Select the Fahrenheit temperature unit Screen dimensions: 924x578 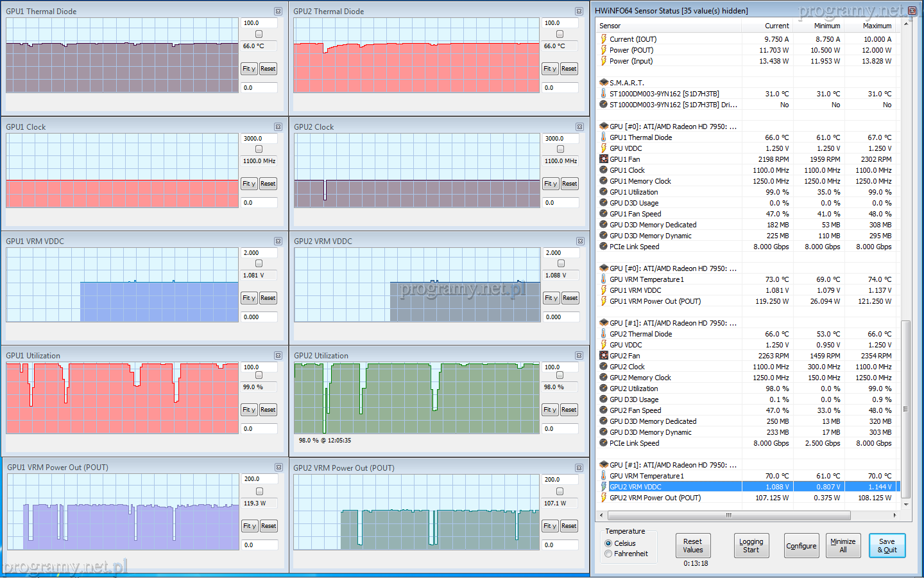point(608,554)
